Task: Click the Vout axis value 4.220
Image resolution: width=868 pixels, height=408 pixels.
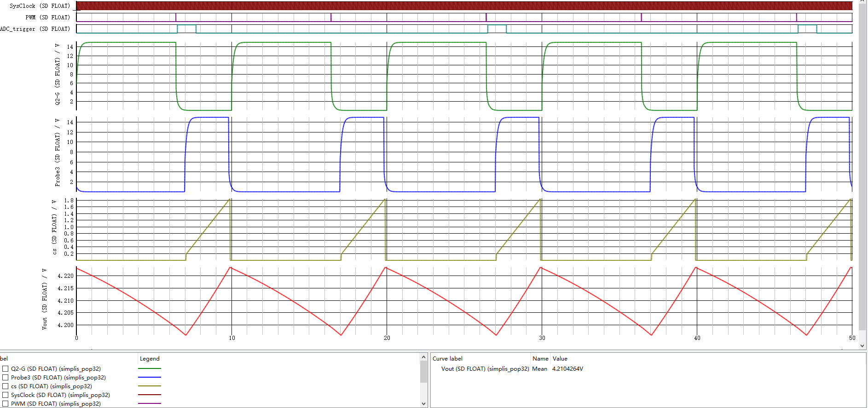Action: tap(65, 276)
